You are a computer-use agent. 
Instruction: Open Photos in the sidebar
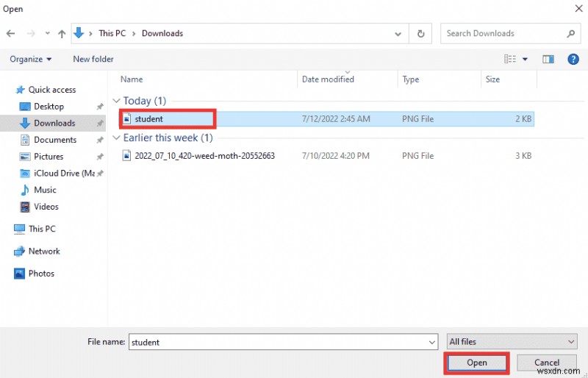click(41, 274)
